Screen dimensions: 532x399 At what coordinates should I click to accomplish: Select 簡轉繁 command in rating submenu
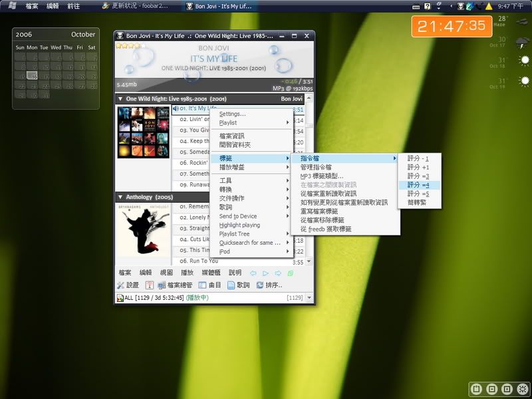(x=420, y=203)
